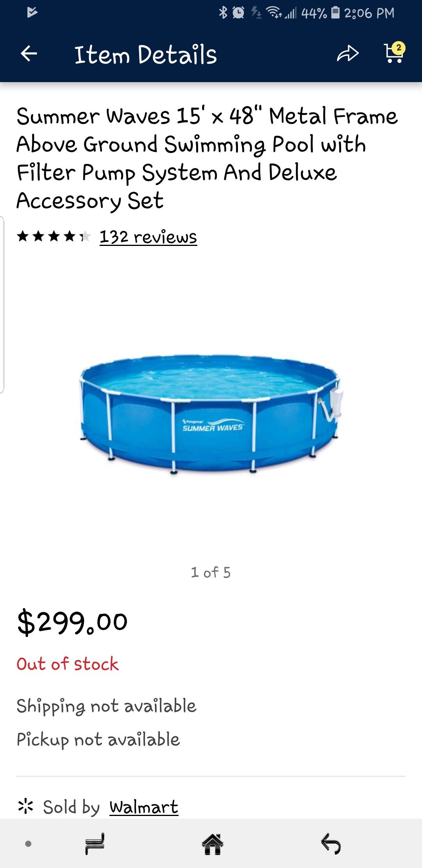Tap the Item Details header title
This screenshot has height=868, width=422.
[145, 54]
